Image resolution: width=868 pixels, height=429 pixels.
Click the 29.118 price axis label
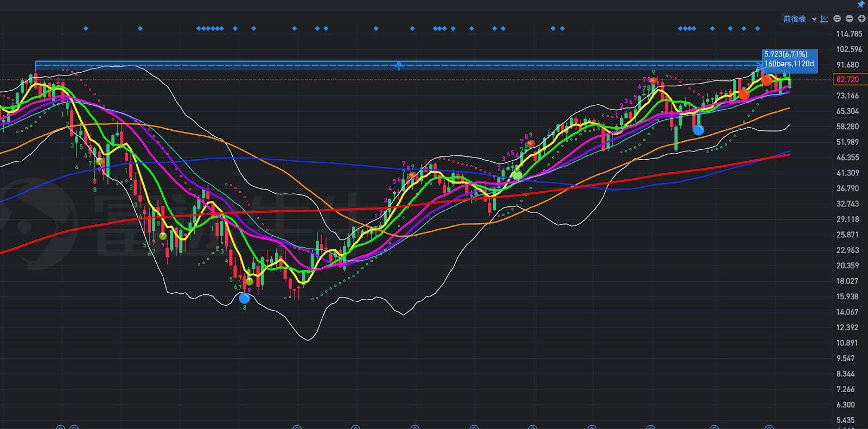pos(847,219)
